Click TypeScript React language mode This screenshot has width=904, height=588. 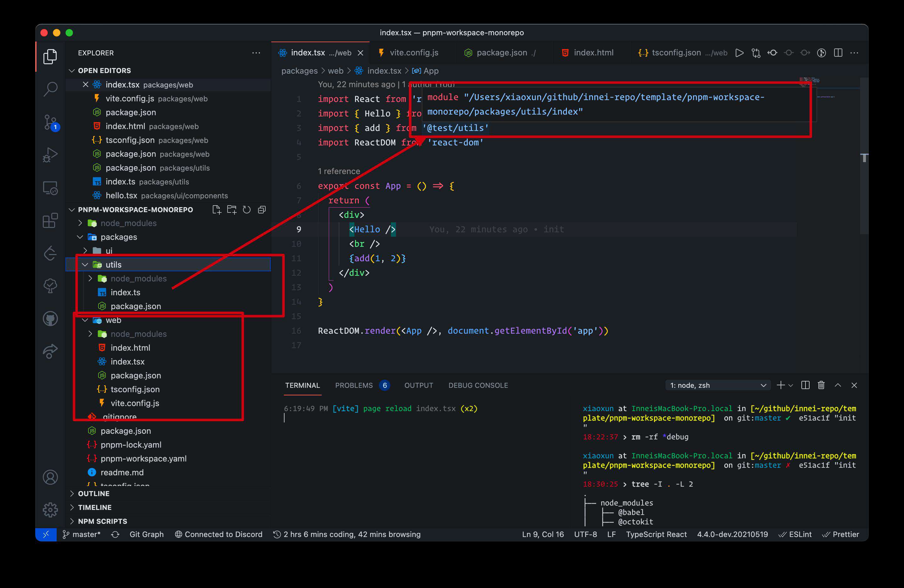tap(656, 534)
